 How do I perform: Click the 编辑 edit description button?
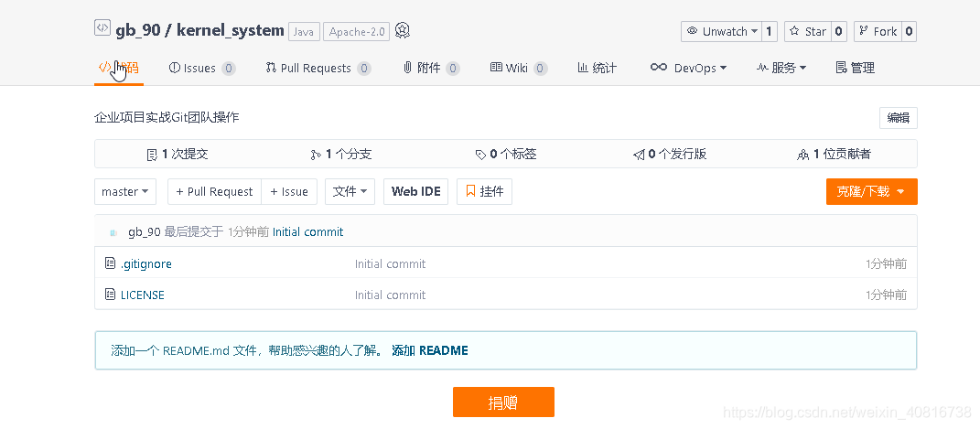click(899, 118)
